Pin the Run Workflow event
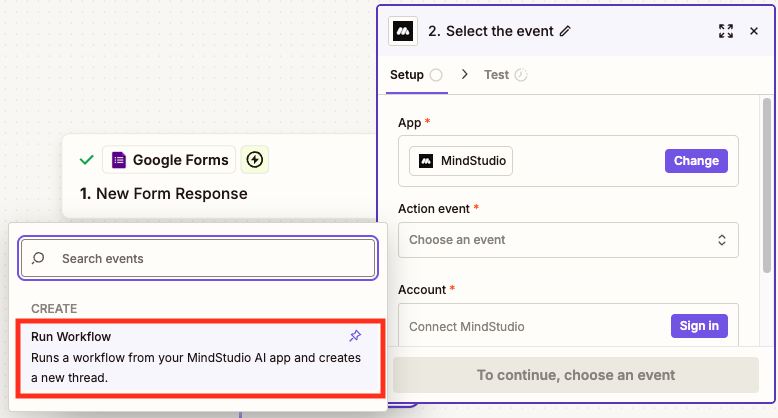This screenshot has width=778, height=418. point(355,336)
